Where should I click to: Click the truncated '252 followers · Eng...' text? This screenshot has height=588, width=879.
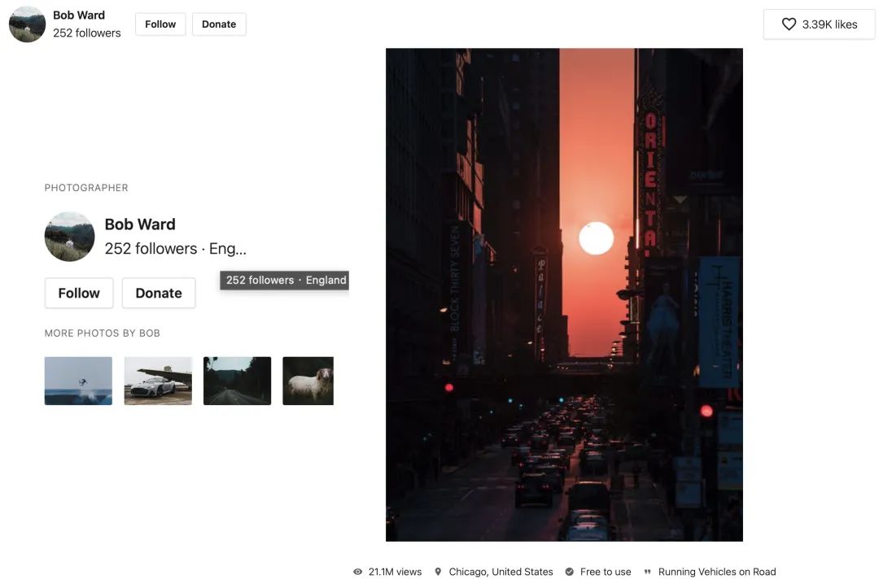coord(176,249)
